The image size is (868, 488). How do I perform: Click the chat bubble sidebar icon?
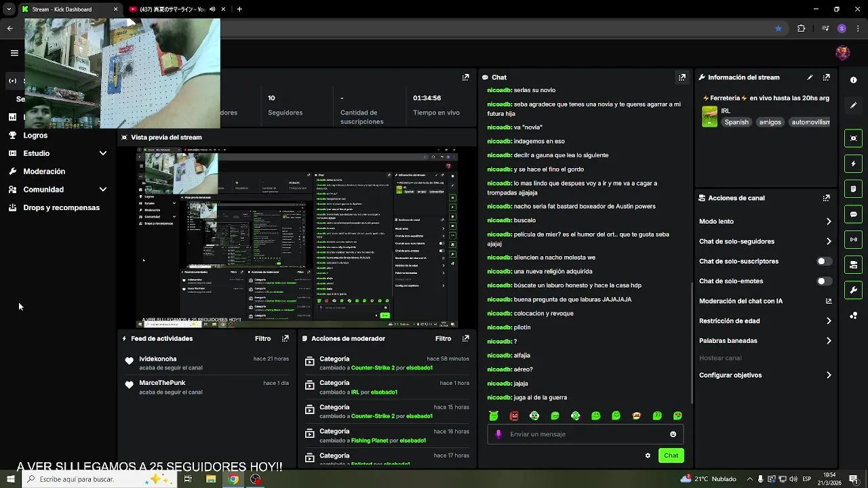coord(853,214)
